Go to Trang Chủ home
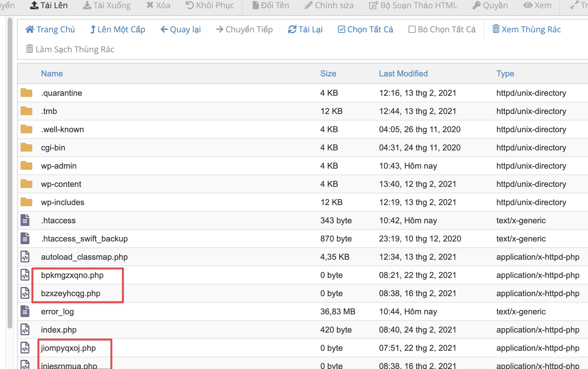 pos(50,29)
